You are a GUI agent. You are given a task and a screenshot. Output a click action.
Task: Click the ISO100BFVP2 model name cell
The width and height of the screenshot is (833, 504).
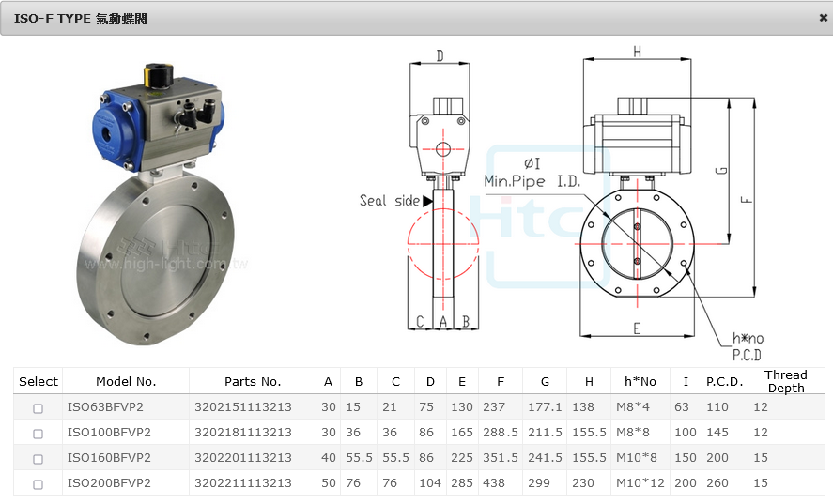(x=109, y=433)
